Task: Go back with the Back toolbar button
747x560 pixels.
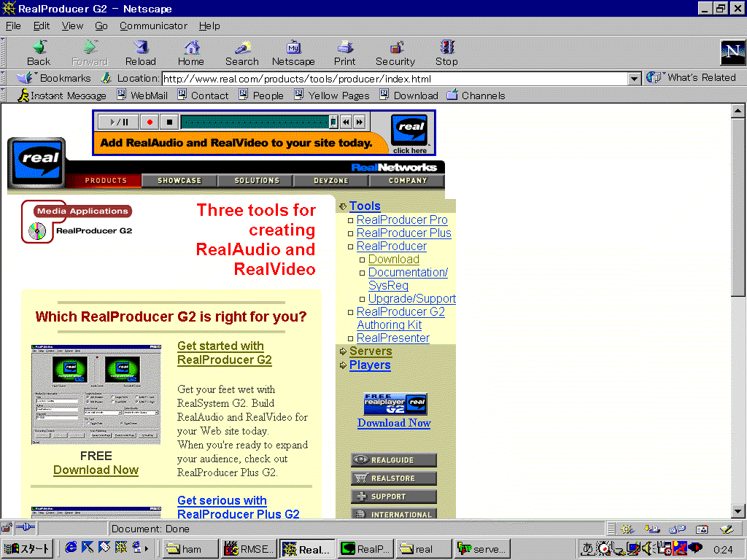Action: point(39,52)
